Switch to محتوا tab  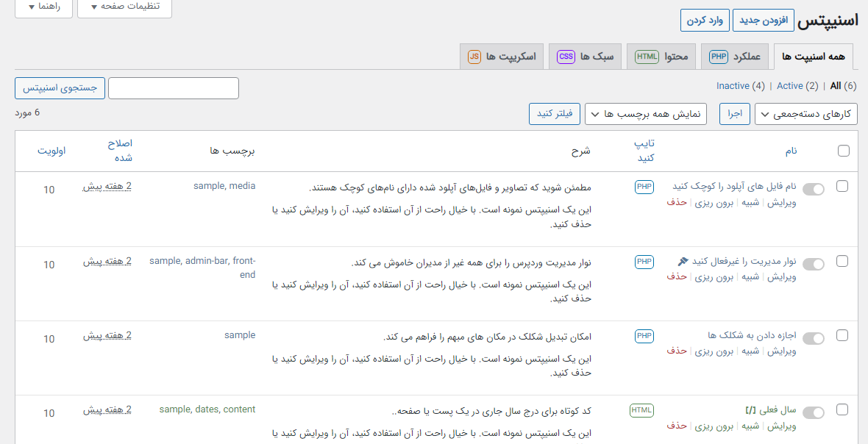661,57
